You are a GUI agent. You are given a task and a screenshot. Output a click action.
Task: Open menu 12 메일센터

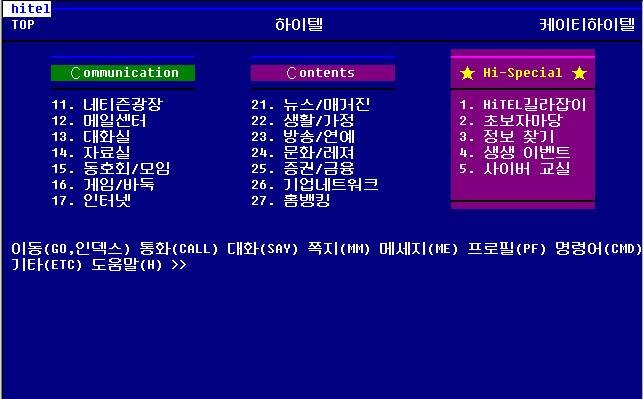click(x=99, y=121)
